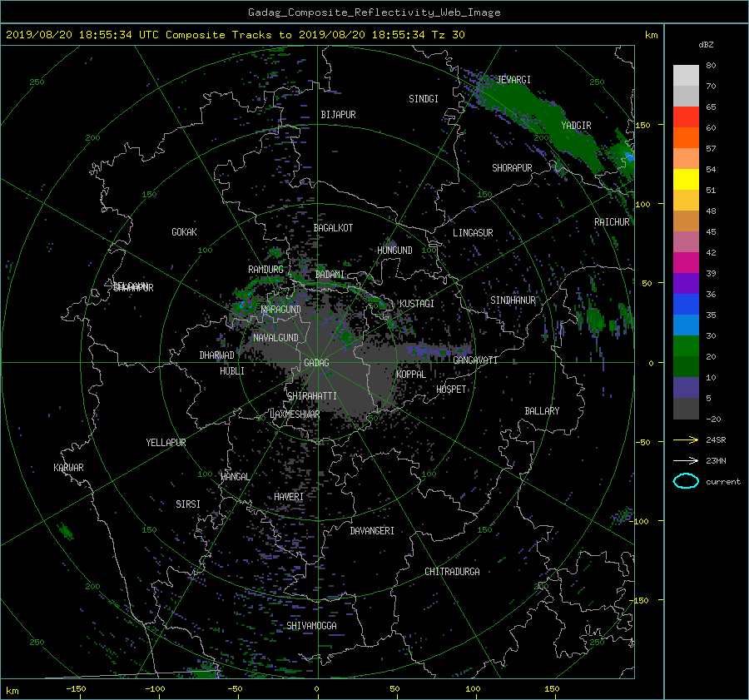Click the CHITRADURGA city label

click(453, 572)
